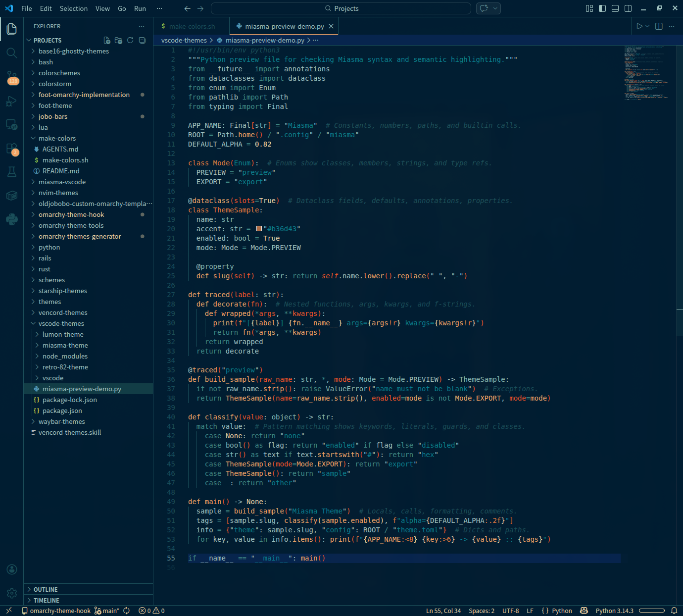The width and height of the screenshot is (683, 616).
Task: Toggle bottom panel visibility
Action: pos(615,8)
